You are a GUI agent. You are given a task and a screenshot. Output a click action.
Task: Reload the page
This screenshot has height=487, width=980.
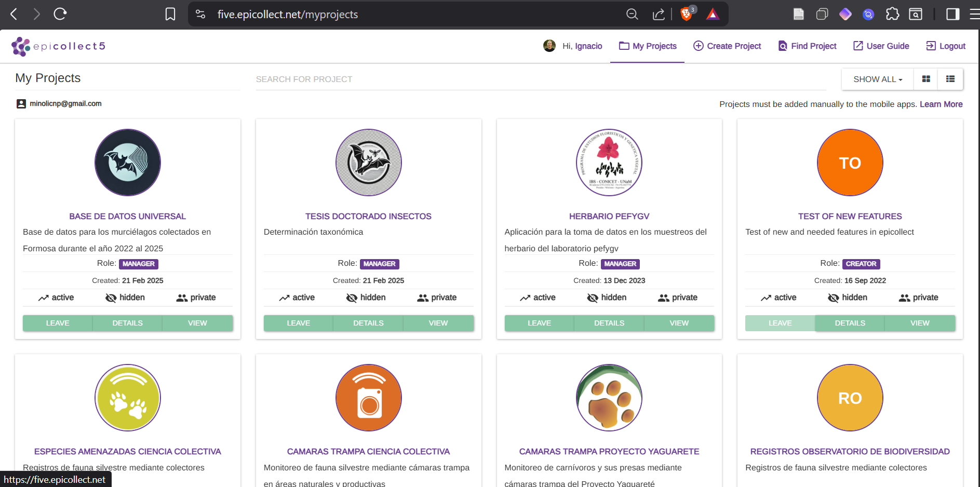coord(60,14)
